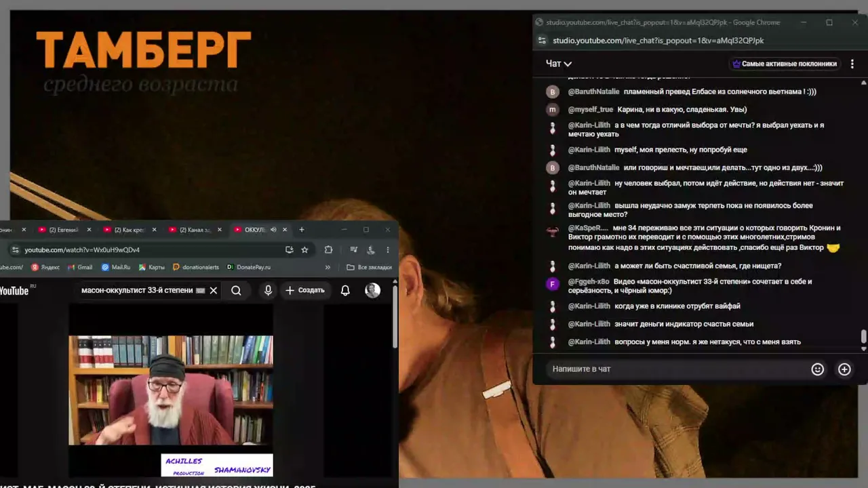
Task: Switch to the '(2) Как креп' browser tab
Action: 129,230
